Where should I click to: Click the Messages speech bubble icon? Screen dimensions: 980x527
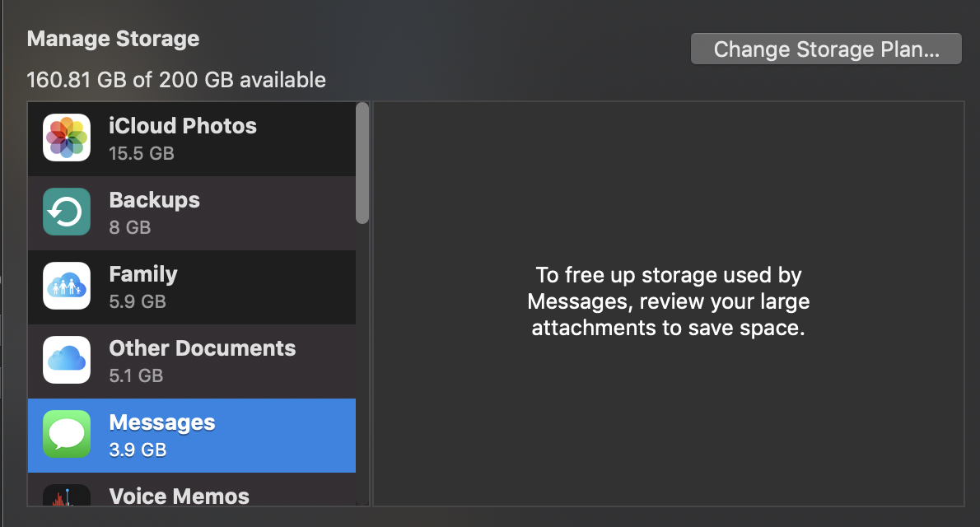(x=67, y=434)
